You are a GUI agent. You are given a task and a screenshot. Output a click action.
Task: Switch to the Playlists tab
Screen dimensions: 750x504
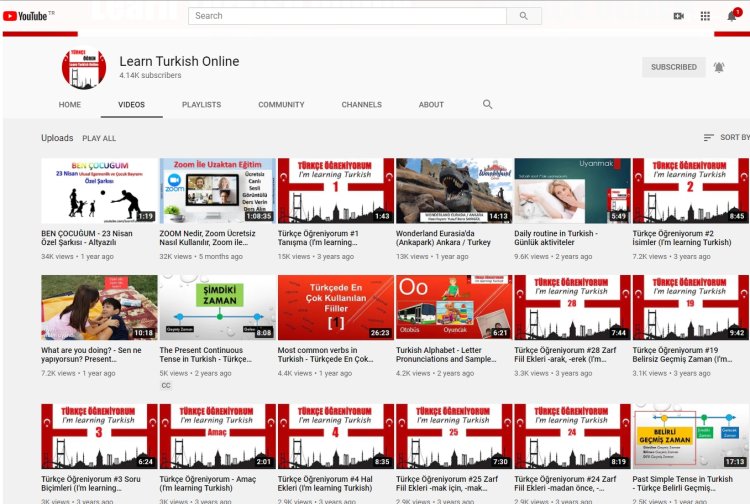tap(201, 104)
